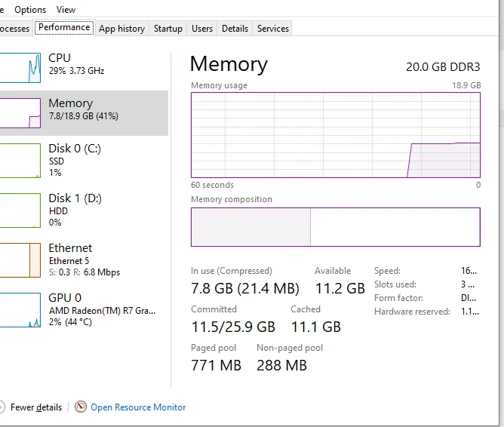This screenshot has height=427, width=504.
Task: Switch to the Details tab
Action: click(235, 29)
